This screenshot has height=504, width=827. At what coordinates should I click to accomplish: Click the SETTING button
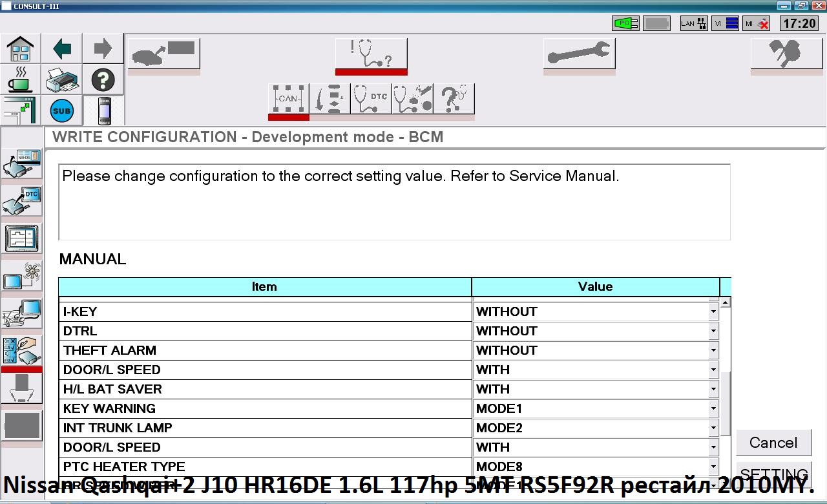tap(773, 474)
